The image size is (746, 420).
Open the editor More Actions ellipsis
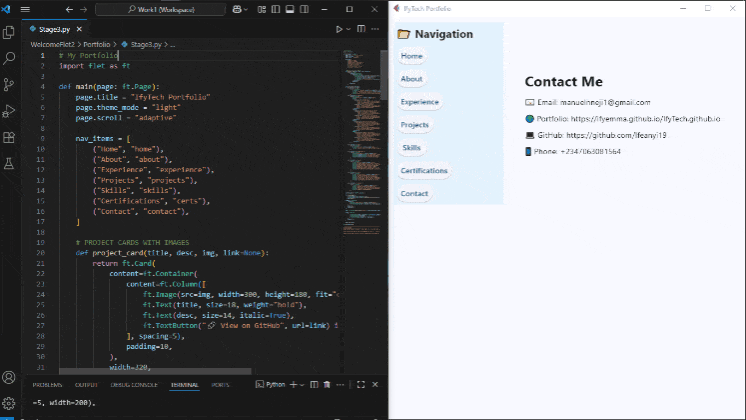point(375,29)
